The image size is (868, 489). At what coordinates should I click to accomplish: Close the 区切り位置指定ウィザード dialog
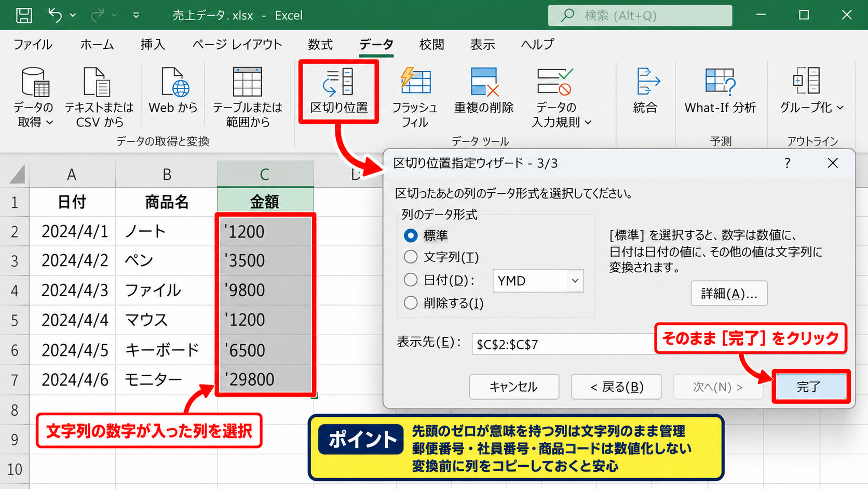[833, 163]
